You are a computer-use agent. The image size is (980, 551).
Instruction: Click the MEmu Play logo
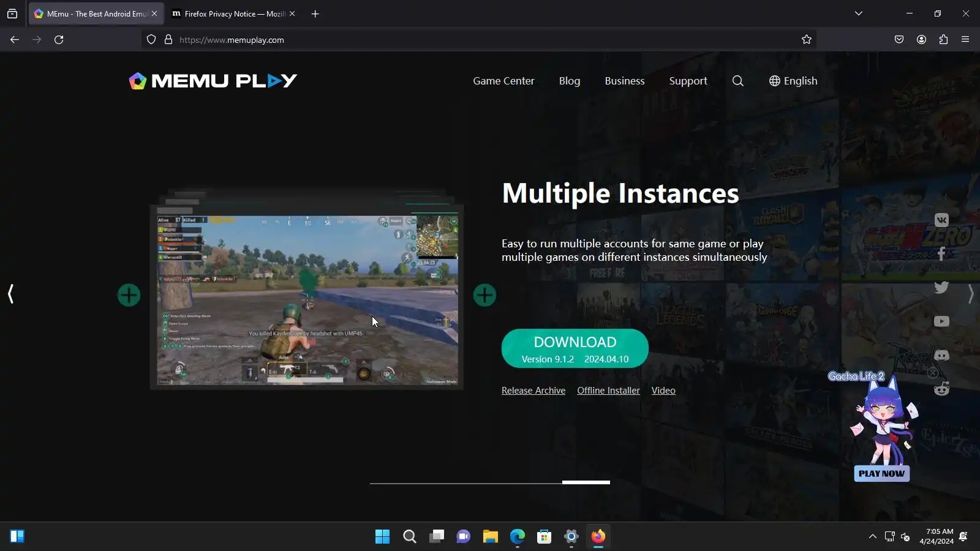coord(213,81)
